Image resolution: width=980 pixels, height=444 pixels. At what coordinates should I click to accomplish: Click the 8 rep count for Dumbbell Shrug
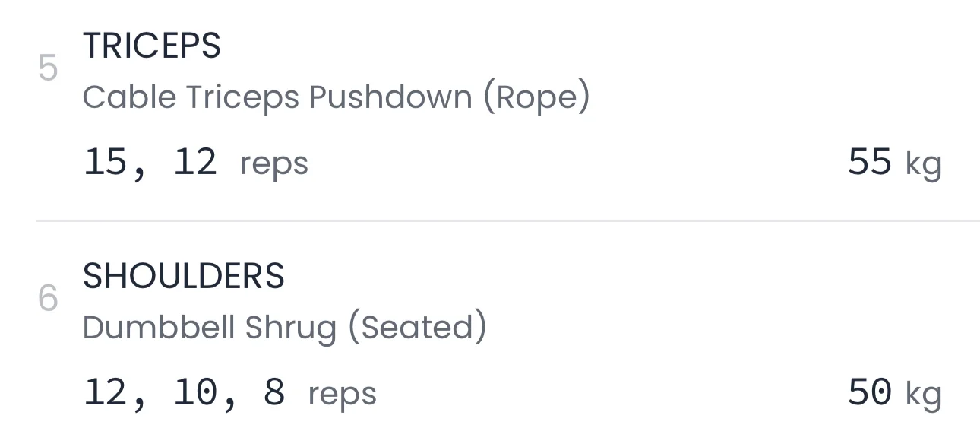[x=273, y=392]
